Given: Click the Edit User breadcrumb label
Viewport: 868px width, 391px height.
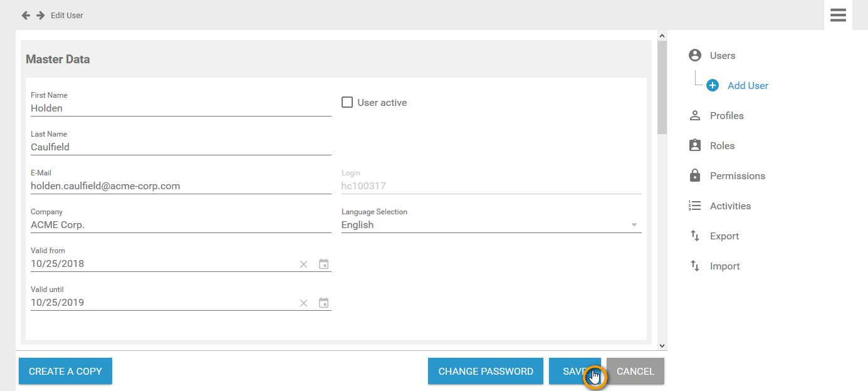Looking at the screenshot, I should tap(66, 15).
